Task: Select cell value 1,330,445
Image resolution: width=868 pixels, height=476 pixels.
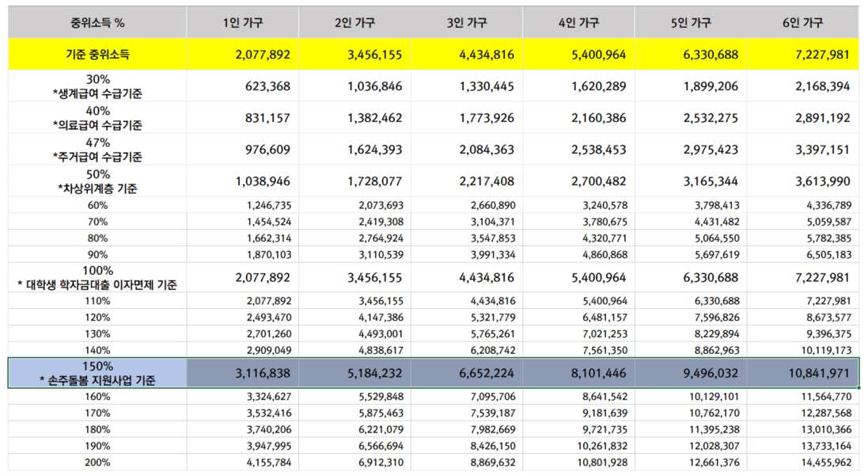Action: (487, 86)
